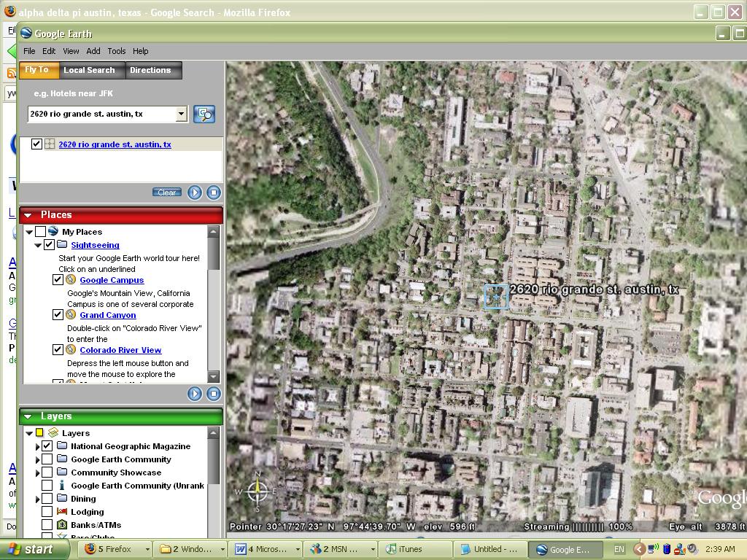Viewport: 747px width, 560px height.
Task: Uncheck the Sightseeing folder checkbox
Action: pos(49,245)
